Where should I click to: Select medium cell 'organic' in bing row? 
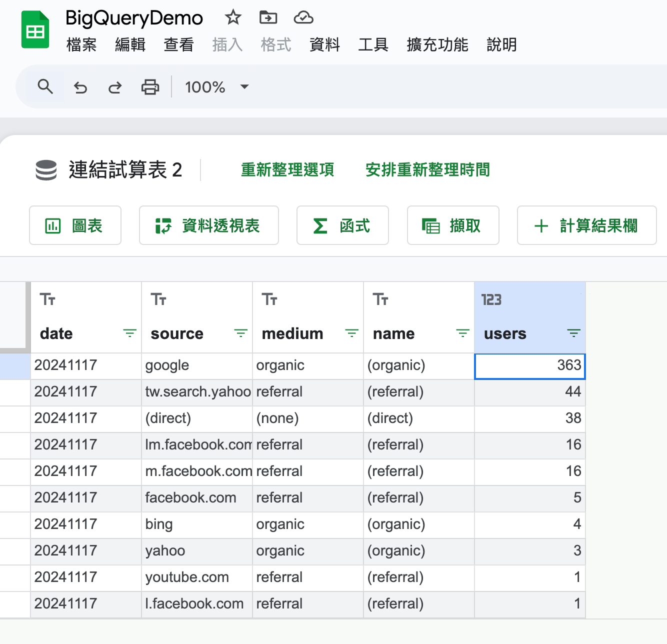[x=308, y=525]
